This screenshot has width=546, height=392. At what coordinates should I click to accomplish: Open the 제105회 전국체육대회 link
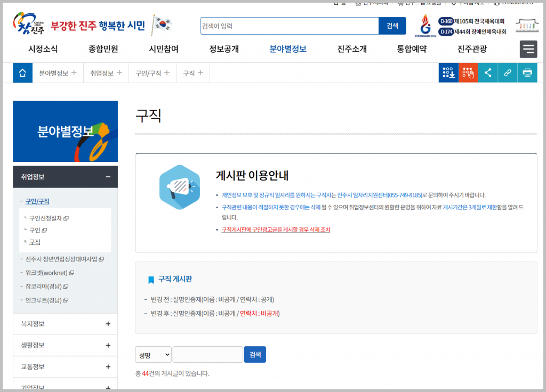tap(479, 21)
